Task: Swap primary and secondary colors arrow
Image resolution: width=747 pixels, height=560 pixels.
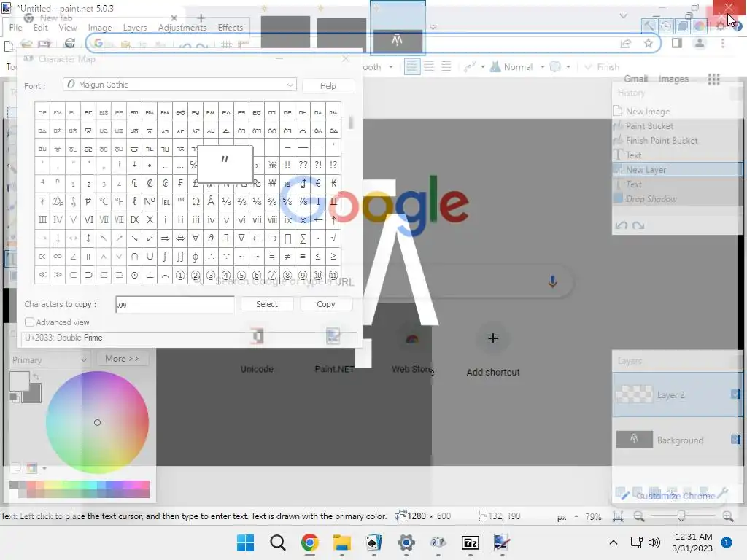Action: [36, 376]
